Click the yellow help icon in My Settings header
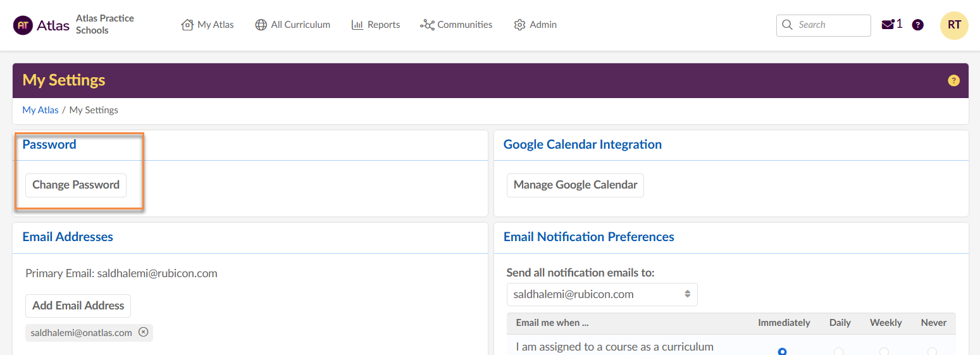This screenshot has width=980, height=355. pos(953,80)
